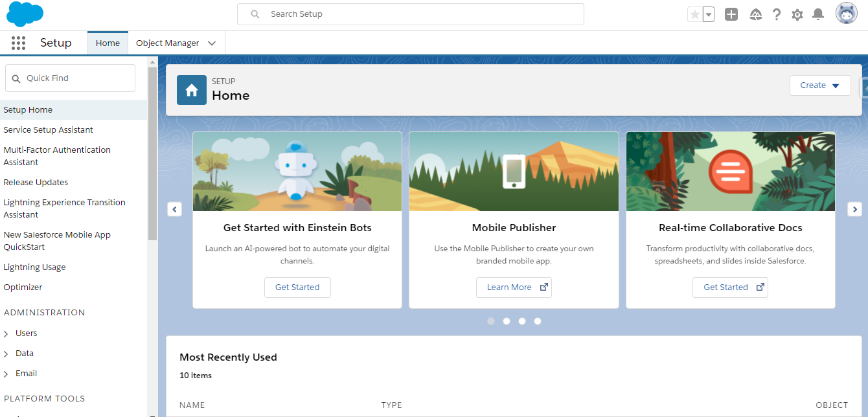Click the Get Started with Einstein Bots title

tap(297, 228)
